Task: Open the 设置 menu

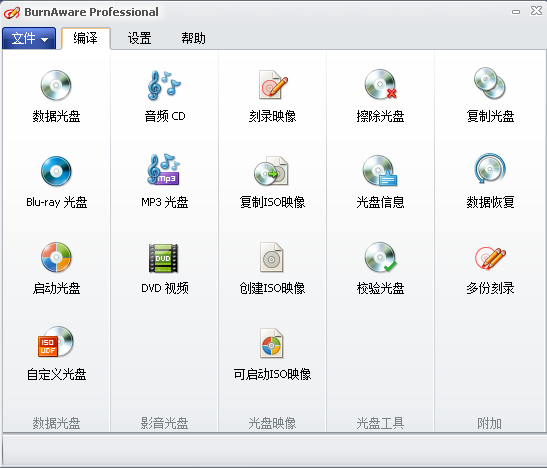Action: (140, 38)
